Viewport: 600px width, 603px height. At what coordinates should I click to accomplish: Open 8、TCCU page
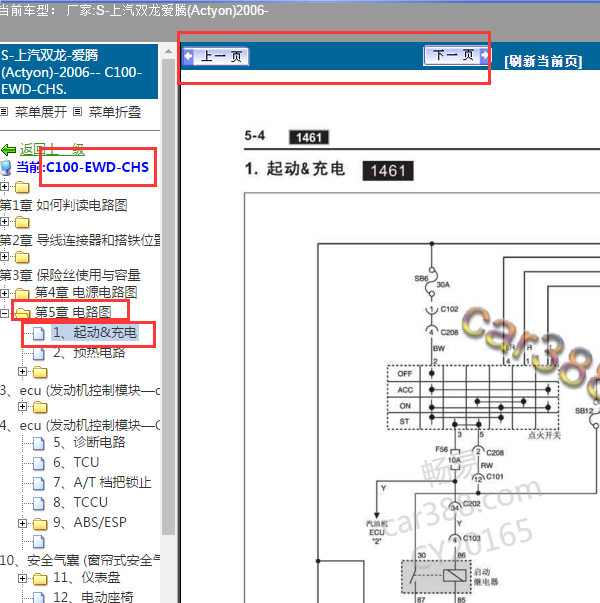coord(80,502)
